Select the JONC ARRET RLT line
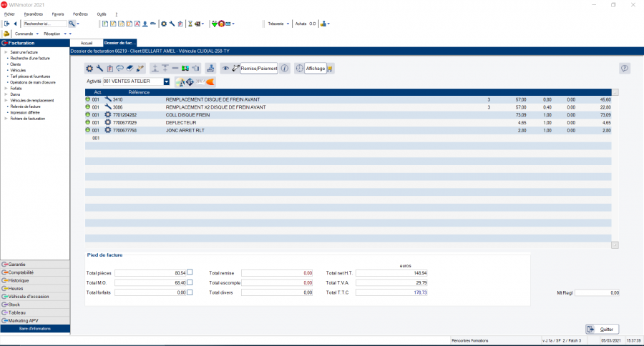 click(x=348, y=130)
